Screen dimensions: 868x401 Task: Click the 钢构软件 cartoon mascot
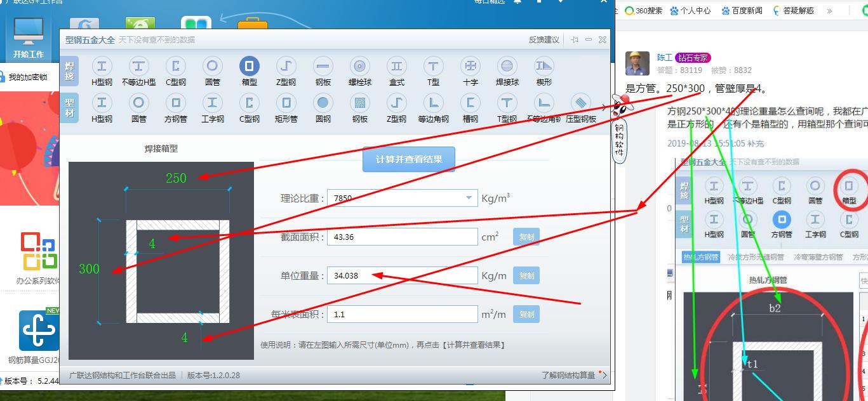coord(619,130)
